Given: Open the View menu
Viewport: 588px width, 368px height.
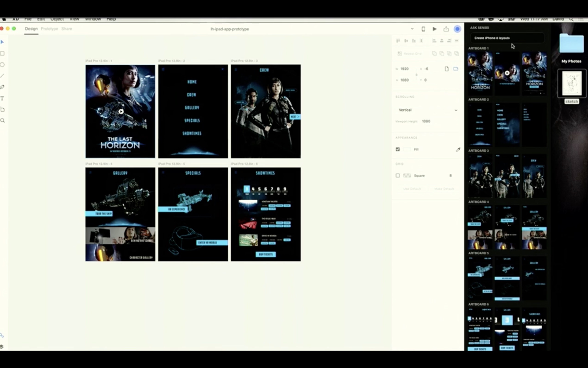Looking at the screenshot, I should (x=74, y=19).
